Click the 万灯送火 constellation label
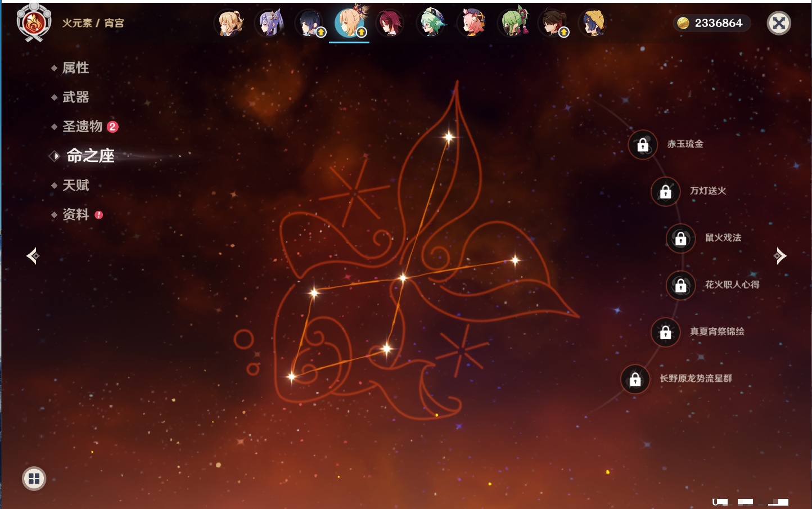Viewport: 812px width, 509px height. (708, 191)
